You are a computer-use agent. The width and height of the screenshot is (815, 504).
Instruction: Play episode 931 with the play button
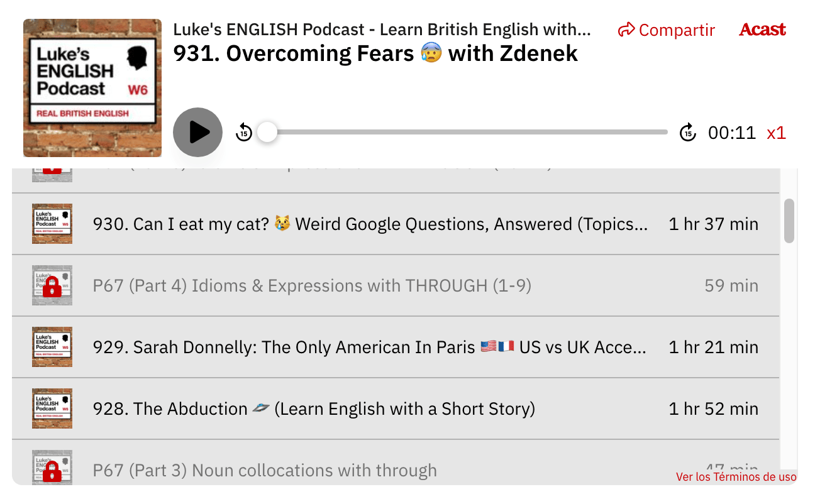click(x=197, y=132)
